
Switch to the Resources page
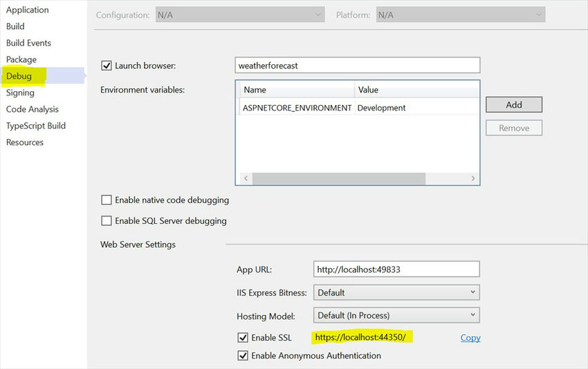(25, 142)
